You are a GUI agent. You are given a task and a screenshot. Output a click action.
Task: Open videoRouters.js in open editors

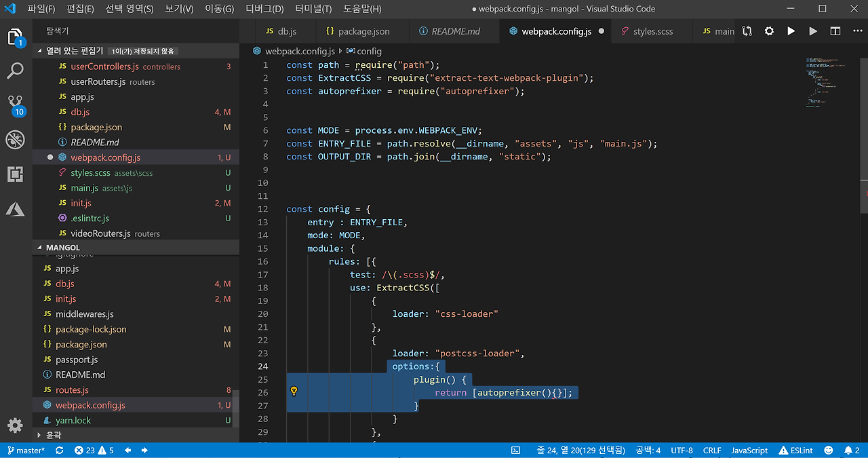tap(136, 233)
